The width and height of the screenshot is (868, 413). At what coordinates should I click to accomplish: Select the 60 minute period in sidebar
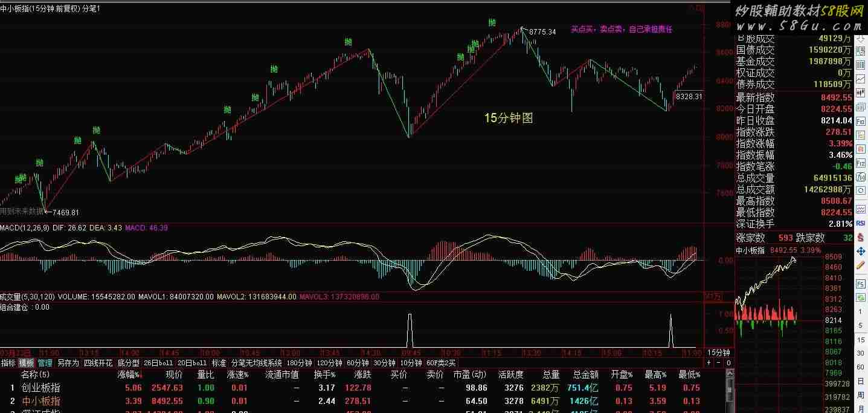point(861,368)
